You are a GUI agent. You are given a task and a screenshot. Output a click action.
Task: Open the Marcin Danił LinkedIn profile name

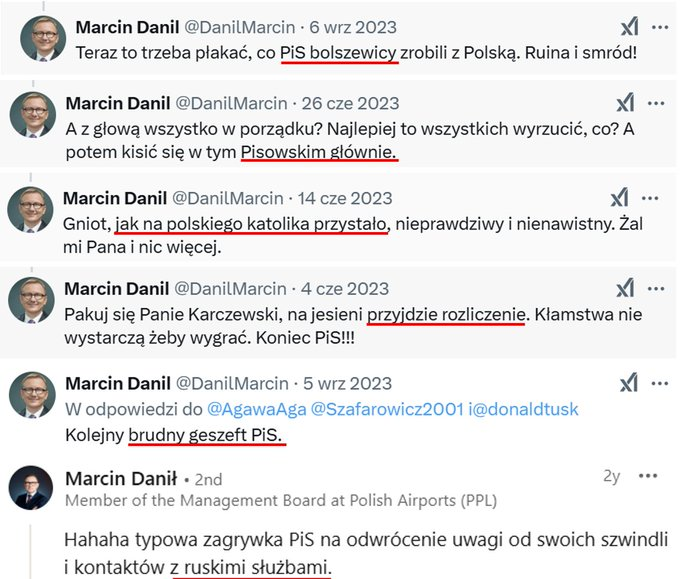click(x=121, y=478)
